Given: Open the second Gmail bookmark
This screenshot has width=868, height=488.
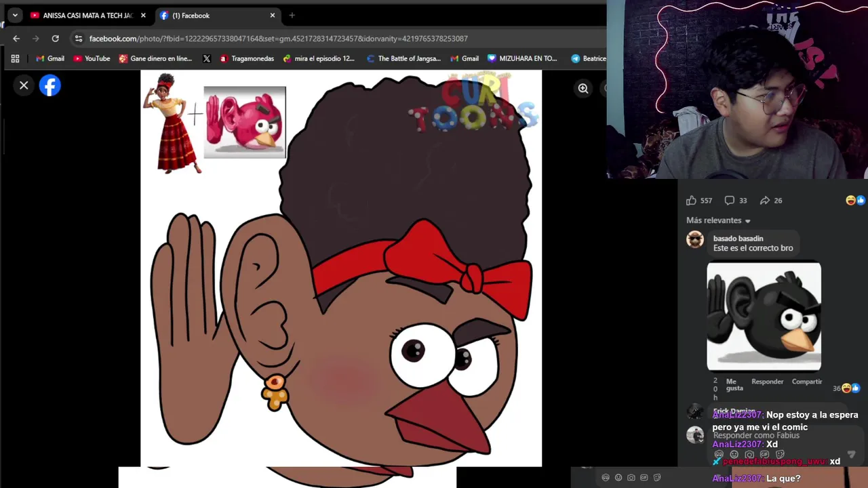Looking at the screenshot, I should point(464,58).
